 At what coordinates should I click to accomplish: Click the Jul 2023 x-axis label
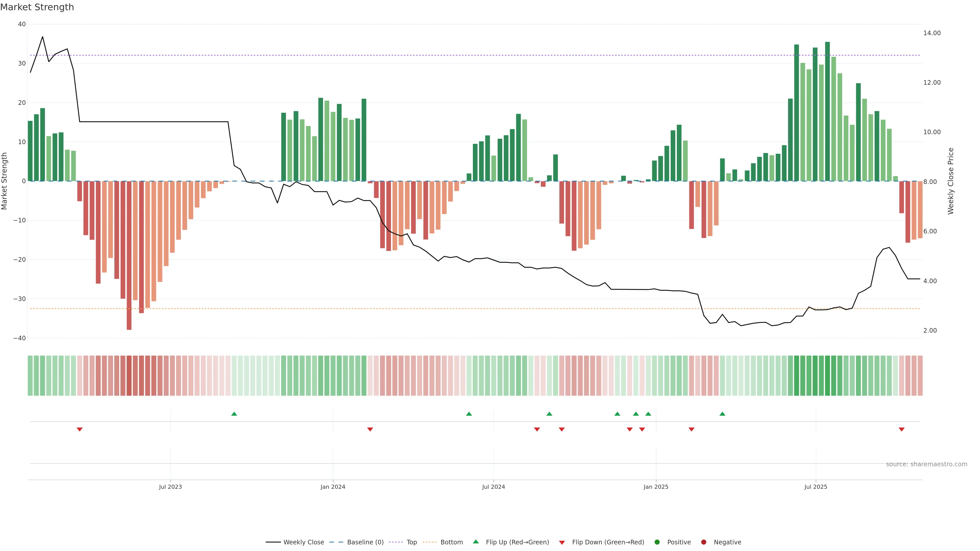click(x=170, y=487)
